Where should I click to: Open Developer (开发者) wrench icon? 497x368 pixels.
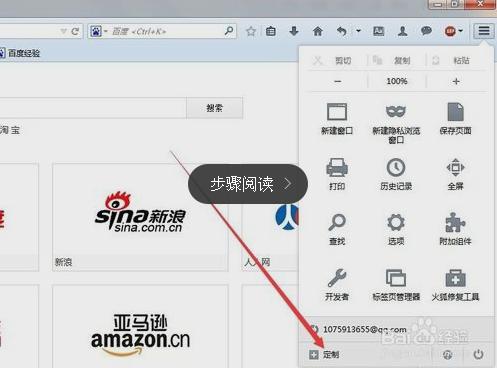coord(337,278)
